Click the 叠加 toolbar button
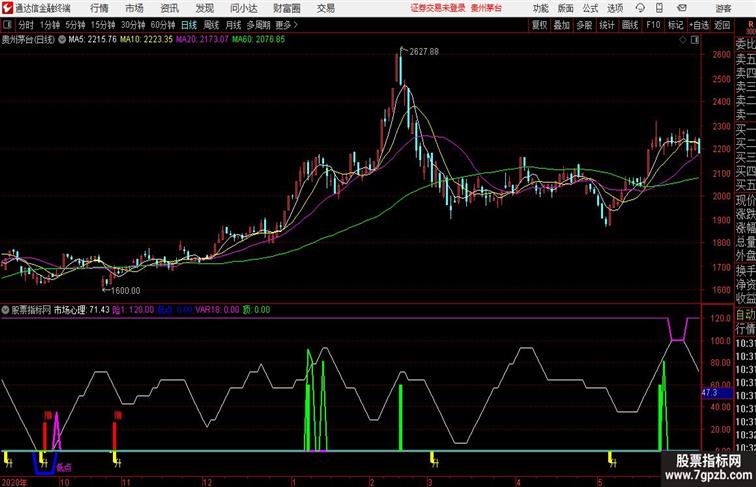 point(562,25)
